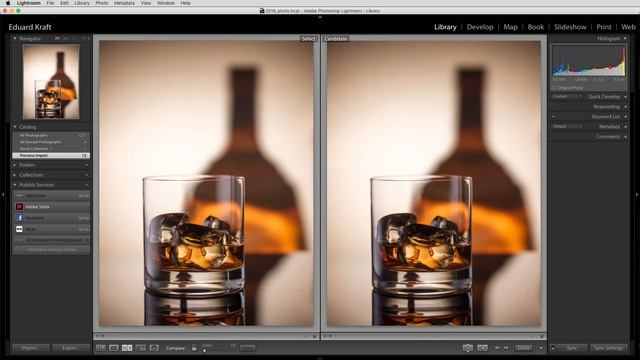Select Quick Collection in Catalog

click(x=51, y=149)
